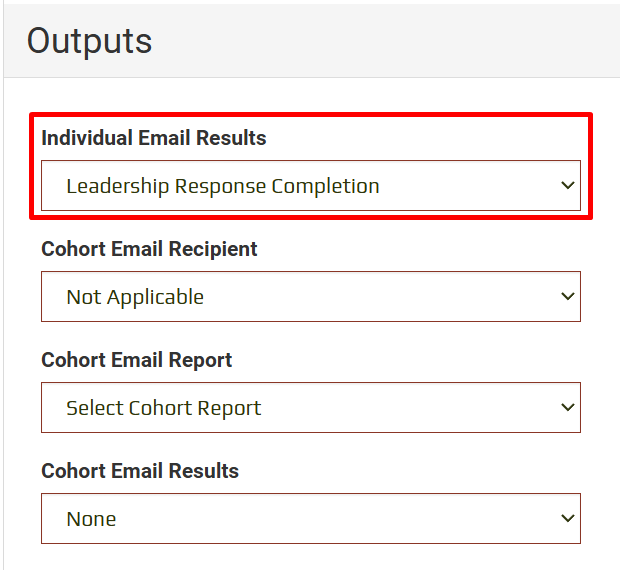The width and height of the screenshot is (620, 570).
Task: Click the chevron arrow in Cohort Email Report
Action: [x=567, y=408]
